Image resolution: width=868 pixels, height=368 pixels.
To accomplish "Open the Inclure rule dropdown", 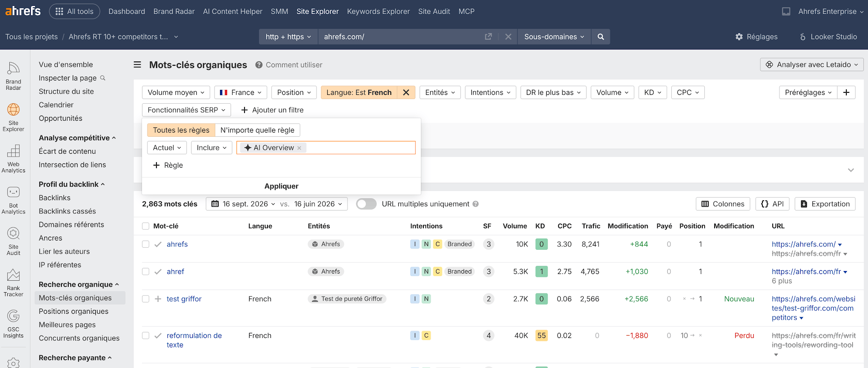I will tap(211, 148).
